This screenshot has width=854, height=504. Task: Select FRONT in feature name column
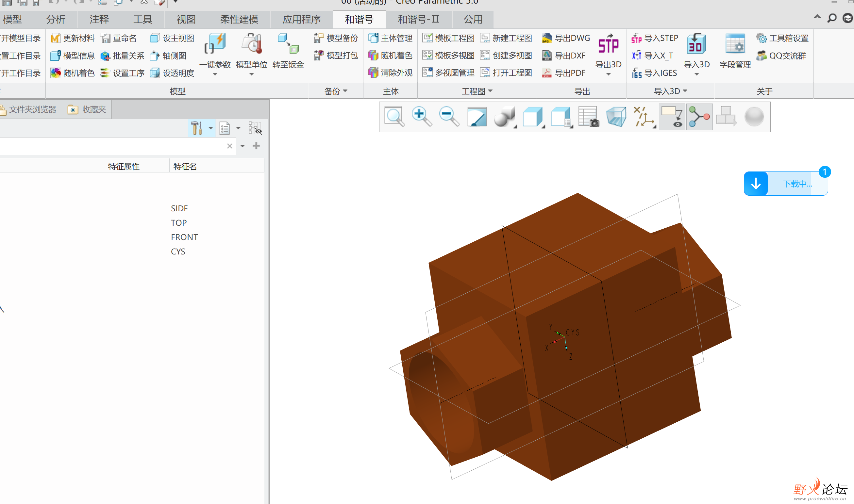185,237
